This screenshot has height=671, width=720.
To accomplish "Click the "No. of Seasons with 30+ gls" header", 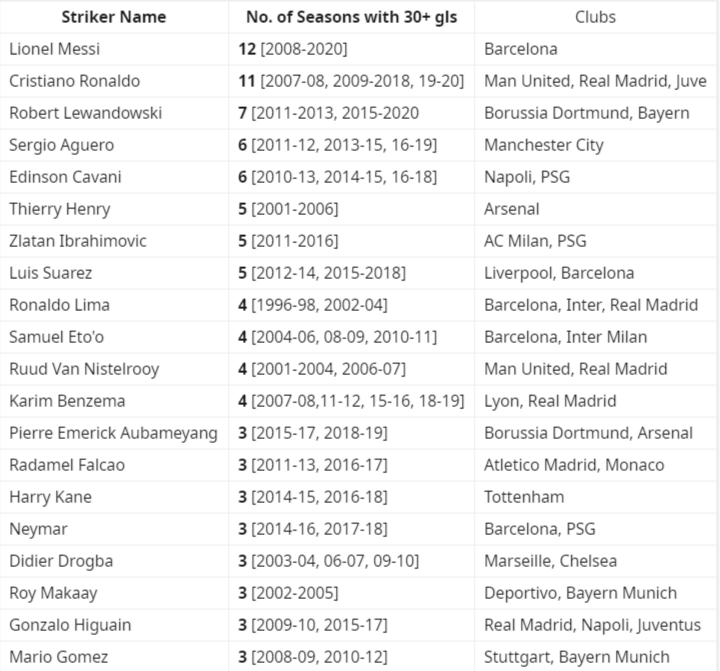I will pyautogui.click(x=351, y=17).
